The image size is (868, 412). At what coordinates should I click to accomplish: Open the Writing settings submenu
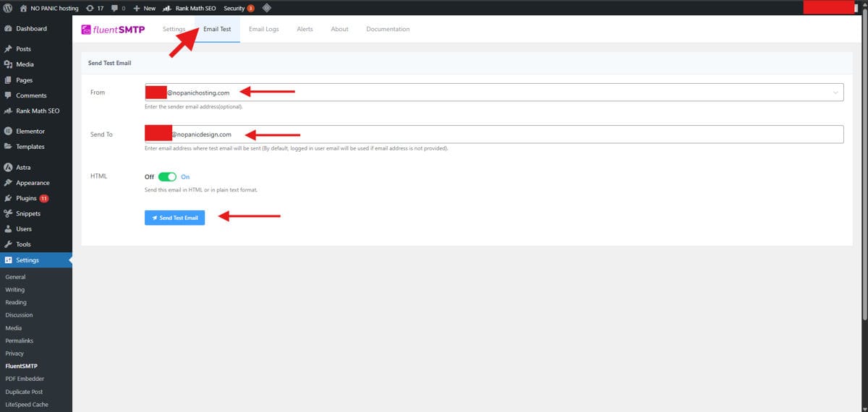point(14,290)
